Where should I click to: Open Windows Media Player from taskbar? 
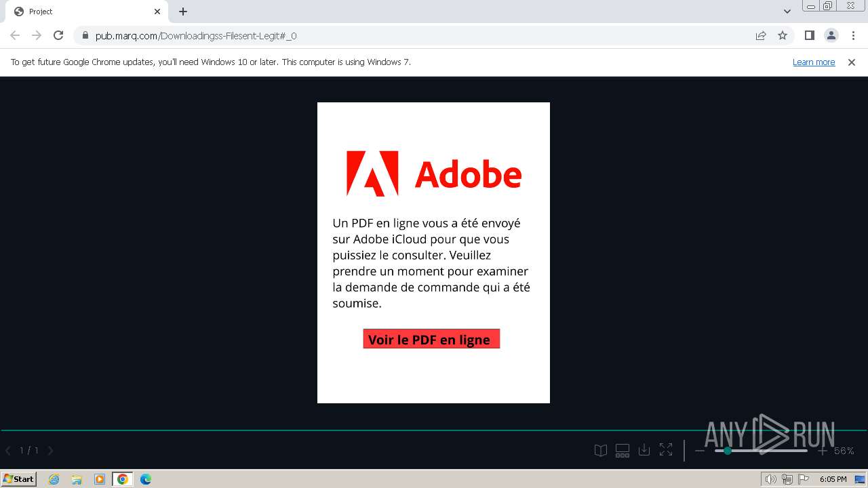pyautogui.click(x=100, y=479)
